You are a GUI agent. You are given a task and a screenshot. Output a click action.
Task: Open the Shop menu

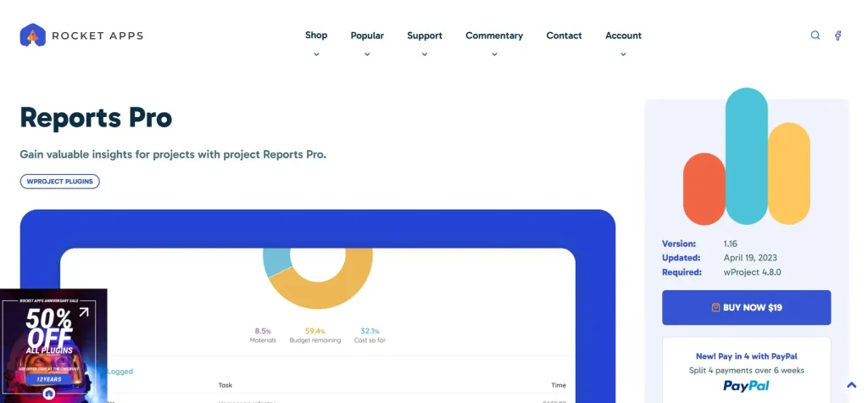[316, 35]
